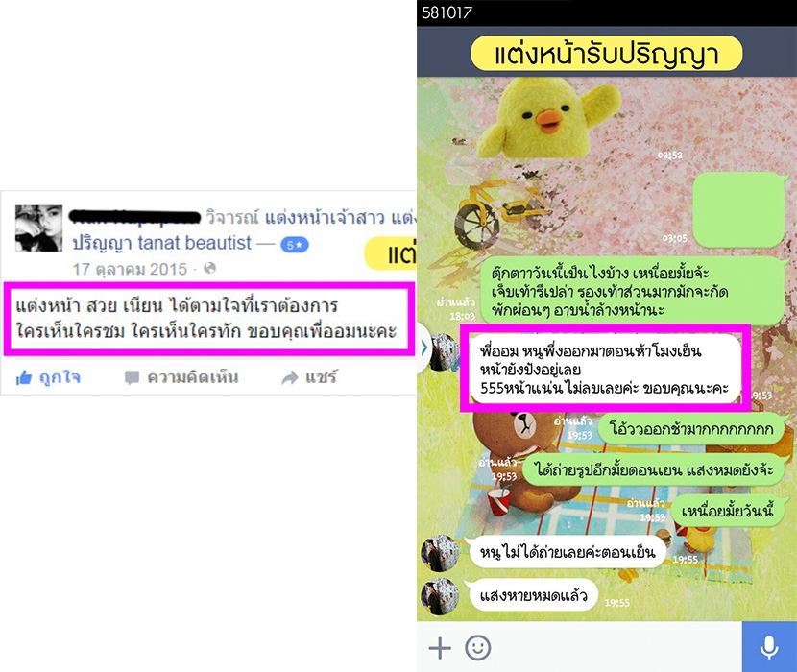Click the 17 ตุลาคม 2015 date link
Viewport: 797px width, 672px height.
pyautogui.click(x=130, y=269)
